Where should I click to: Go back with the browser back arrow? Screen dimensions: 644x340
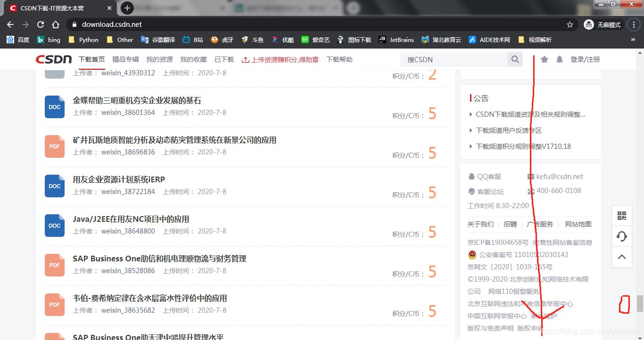(10, 24)
